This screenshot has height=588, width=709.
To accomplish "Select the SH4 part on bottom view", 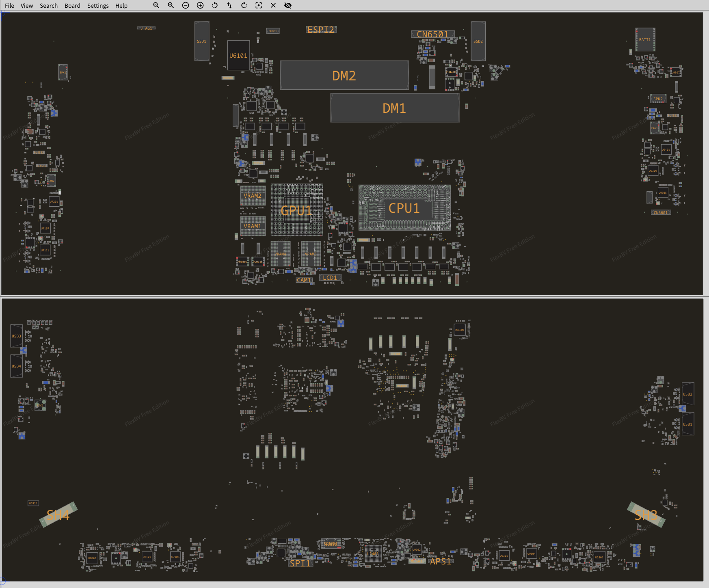I will click(x=58, y=515).
